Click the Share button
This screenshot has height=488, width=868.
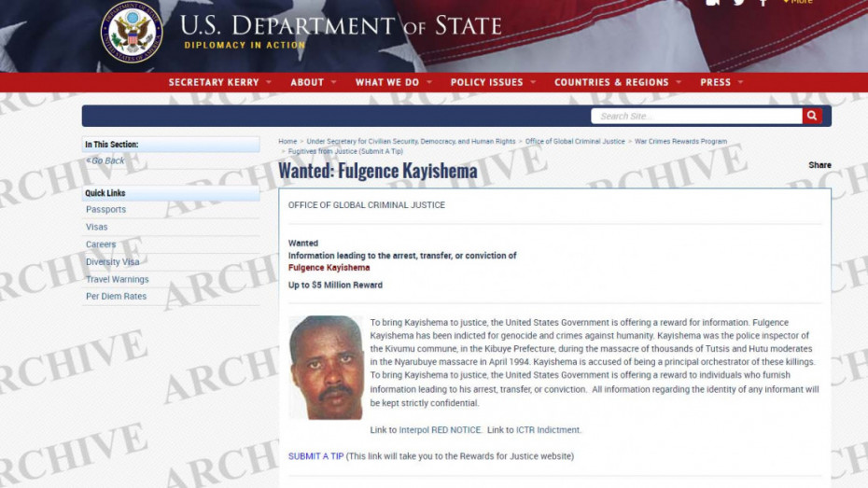(x=819, y=165)
